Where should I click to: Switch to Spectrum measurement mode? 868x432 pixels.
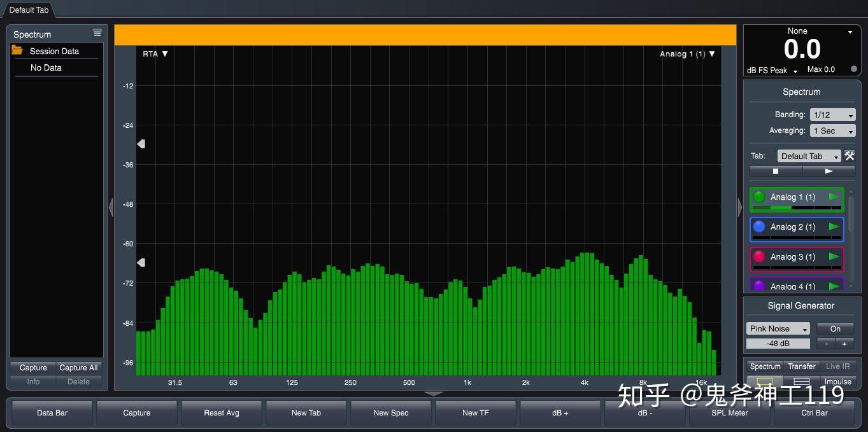point(765,366)
